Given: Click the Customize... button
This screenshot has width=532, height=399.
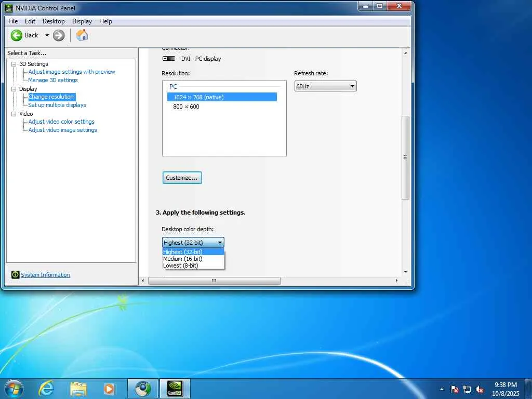Looking at the screenshot, I should [182, 178].
